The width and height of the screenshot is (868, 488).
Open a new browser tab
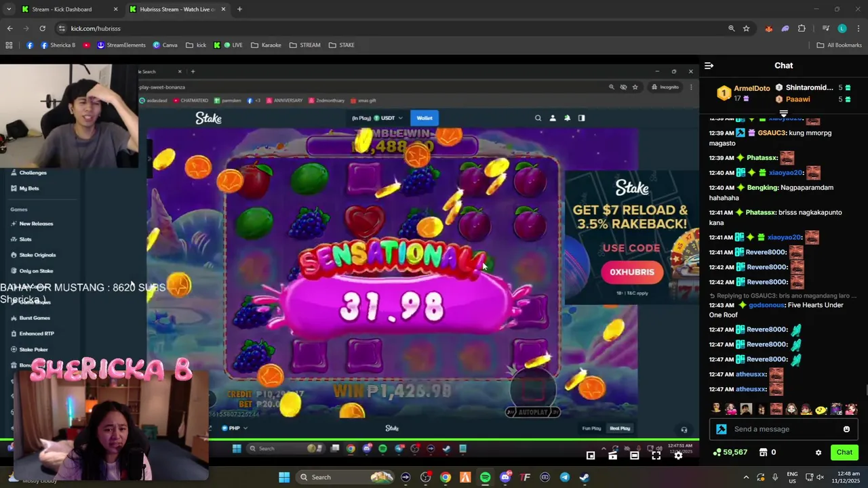coord(239,9)
